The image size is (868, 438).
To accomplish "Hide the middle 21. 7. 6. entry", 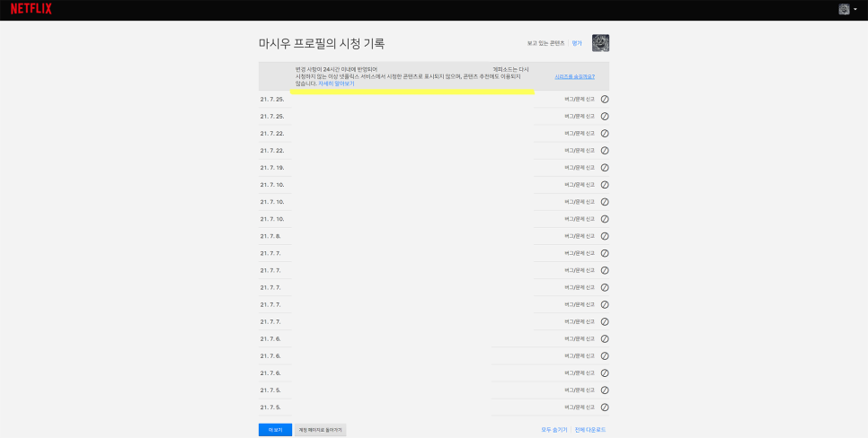I will click(x=605, y=356).
